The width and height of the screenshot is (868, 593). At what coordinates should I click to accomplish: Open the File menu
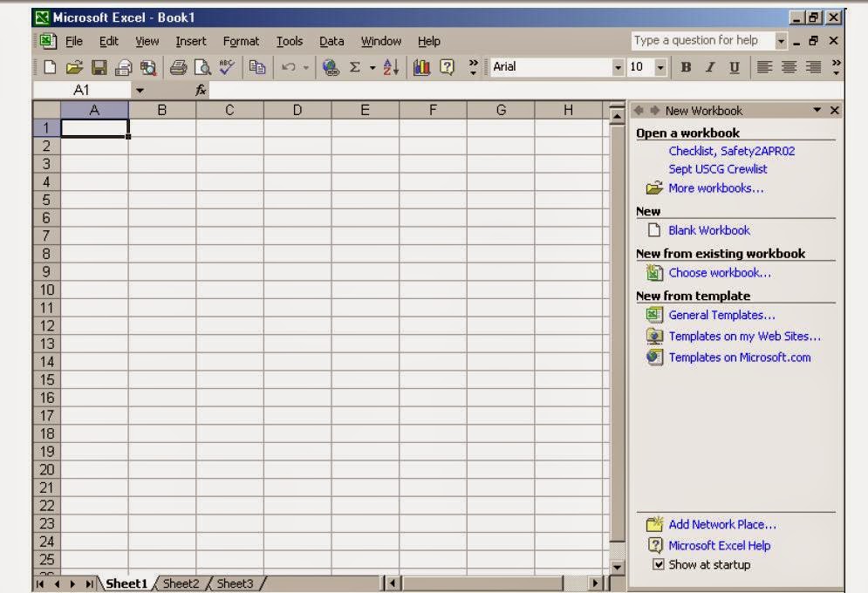tap(73, 41)
